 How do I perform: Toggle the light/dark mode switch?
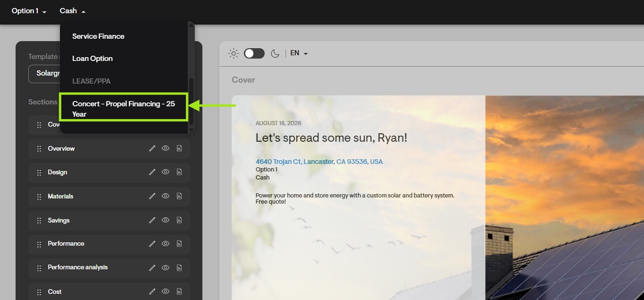[x=254, y=53]
